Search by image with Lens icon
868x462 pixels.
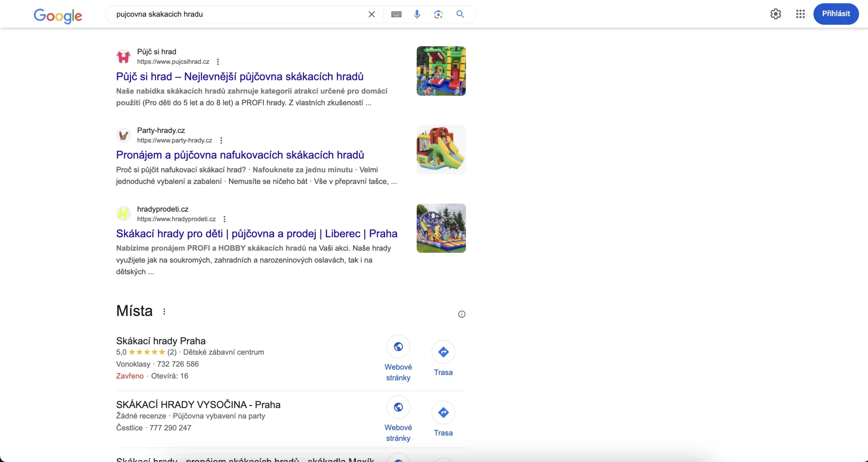tap(438, 14)
